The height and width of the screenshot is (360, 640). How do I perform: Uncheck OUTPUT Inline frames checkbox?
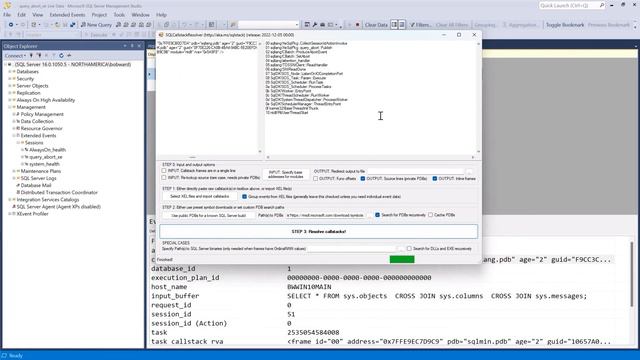(435, 179)
